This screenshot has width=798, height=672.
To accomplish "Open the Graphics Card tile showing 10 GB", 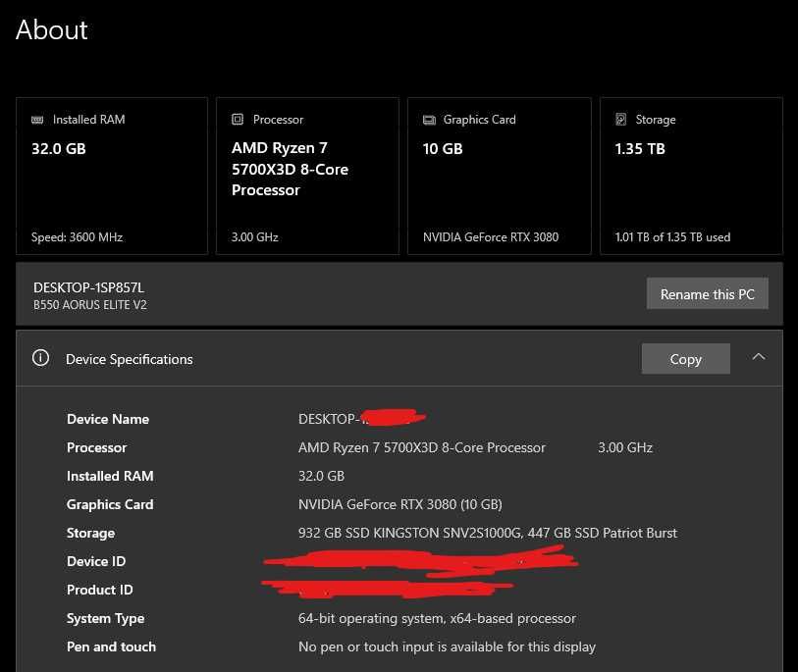I will pos(500,176).
